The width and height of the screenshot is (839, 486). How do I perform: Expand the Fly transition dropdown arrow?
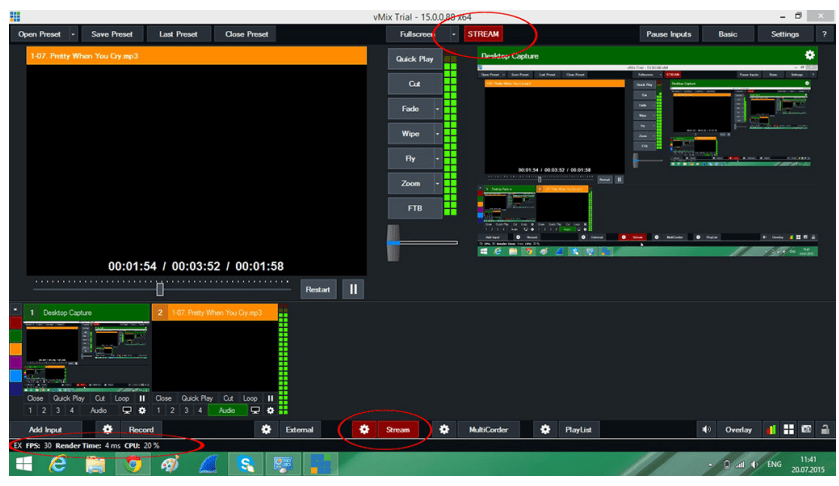click(x=438, y=158)
